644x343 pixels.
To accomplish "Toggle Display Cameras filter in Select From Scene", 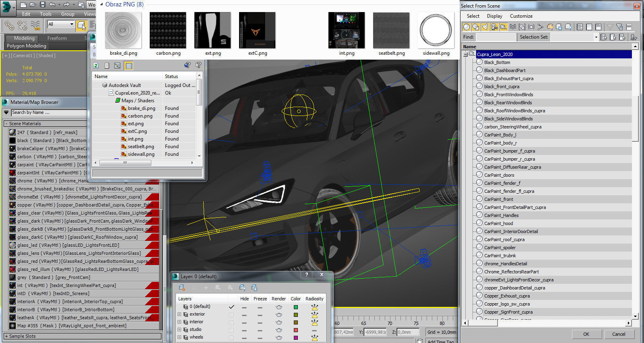I will pos(494,27).
